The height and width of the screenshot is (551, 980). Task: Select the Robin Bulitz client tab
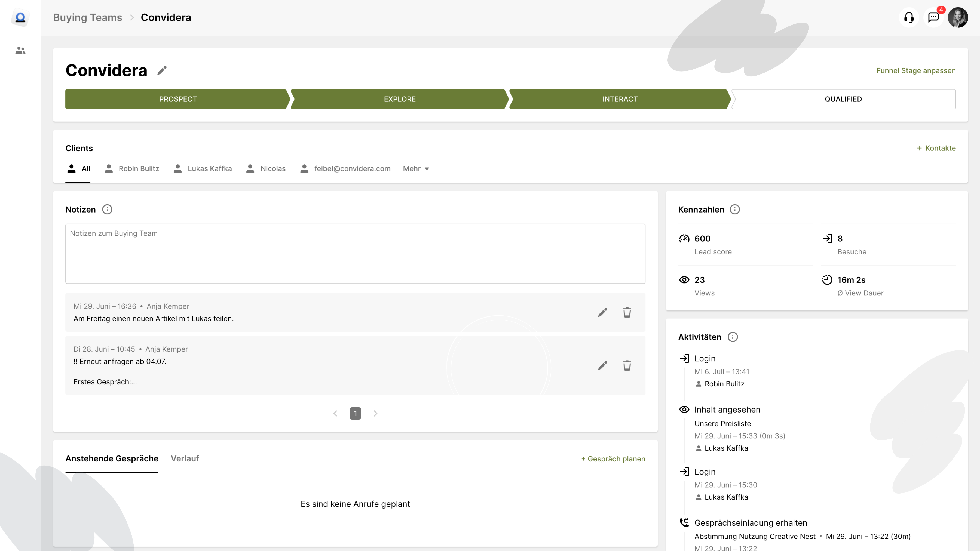coord(132,168)
